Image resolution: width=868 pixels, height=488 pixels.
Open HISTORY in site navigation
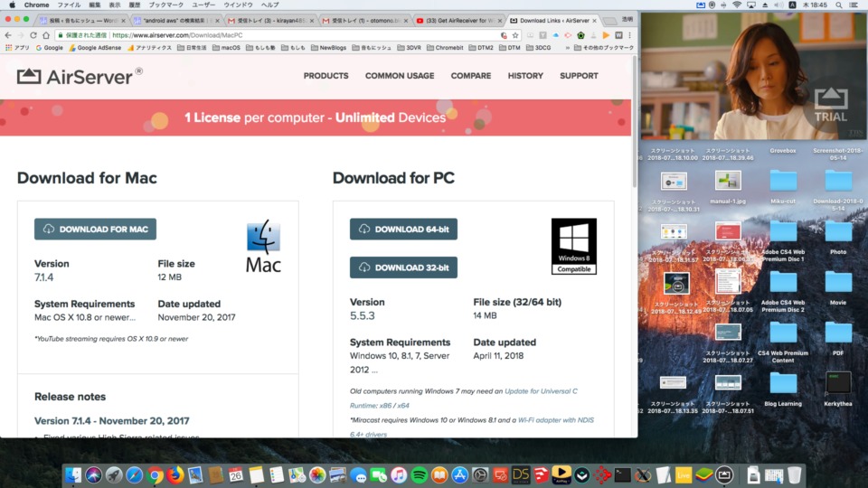tap(525, 76)
